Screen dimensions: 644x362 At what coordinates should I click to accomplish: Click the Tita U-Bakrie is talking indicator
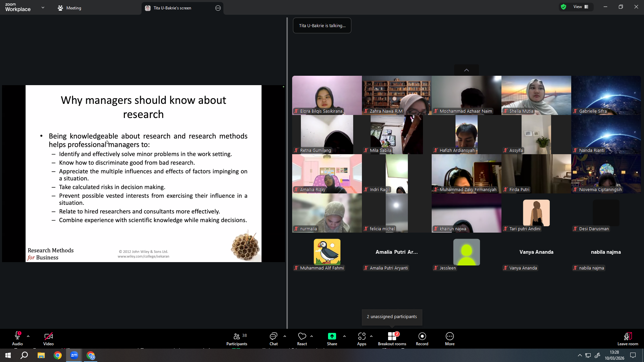[322, 25]
